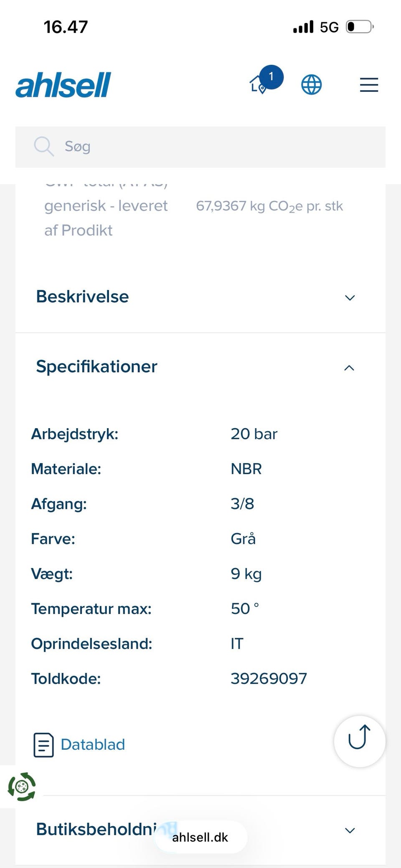Expand the Butiksbeholdning chevron at the bottom
Image resolution: width=401 pixels, height=868 pixels.
tap(350, 830)
